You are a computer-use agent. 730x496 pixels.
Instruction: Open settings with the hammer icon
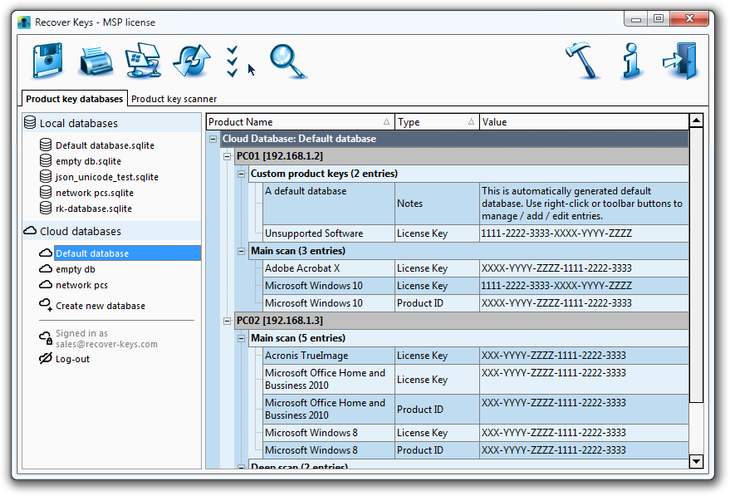click(x=582, y=61)
